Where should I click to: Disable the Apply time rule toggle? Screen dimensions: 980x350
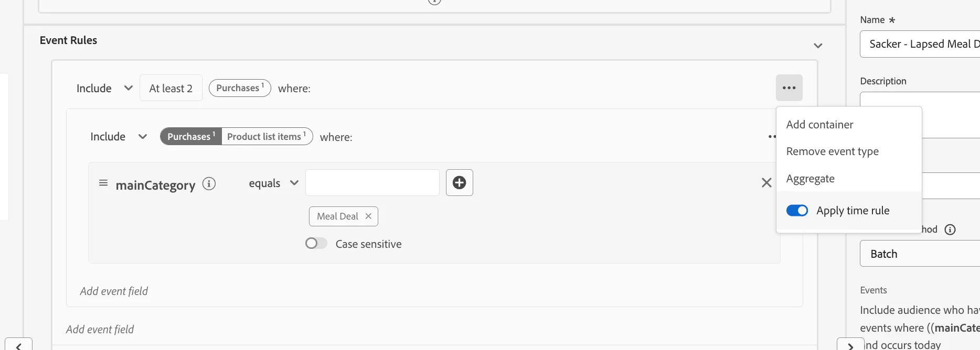[797, 211]
